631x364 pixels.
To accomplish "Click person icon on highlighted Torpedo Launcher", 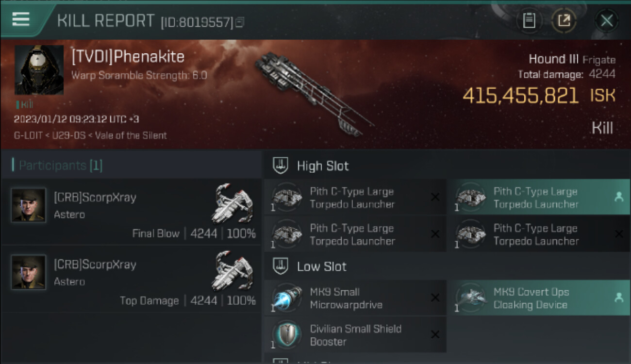I will coord(618,197).
